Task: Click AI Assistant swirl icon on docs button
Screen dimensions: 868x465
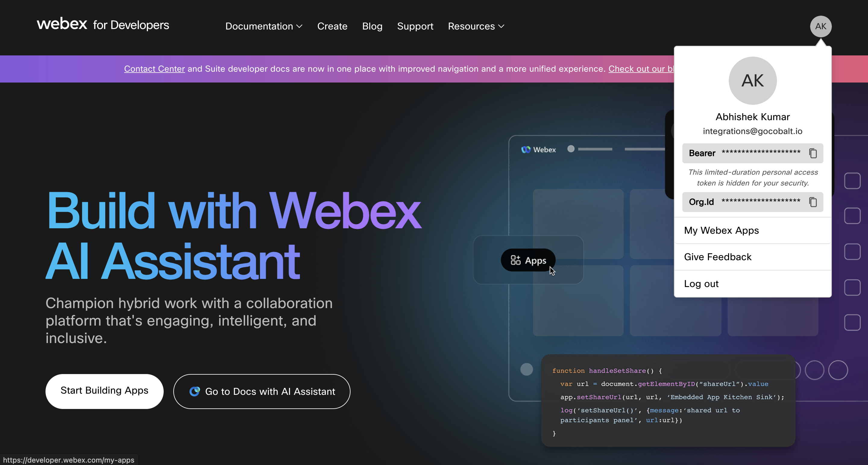Action: pyautogui.click(x=194, y=391)
